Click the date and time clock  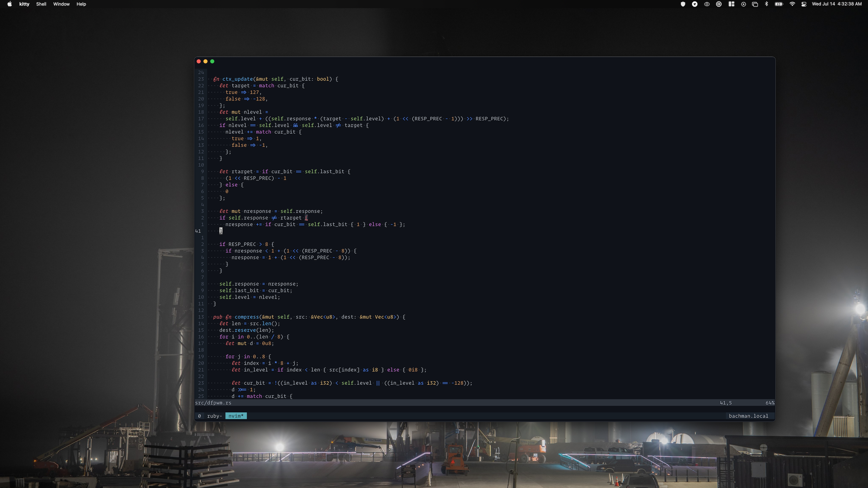click(x=836, y=4)
